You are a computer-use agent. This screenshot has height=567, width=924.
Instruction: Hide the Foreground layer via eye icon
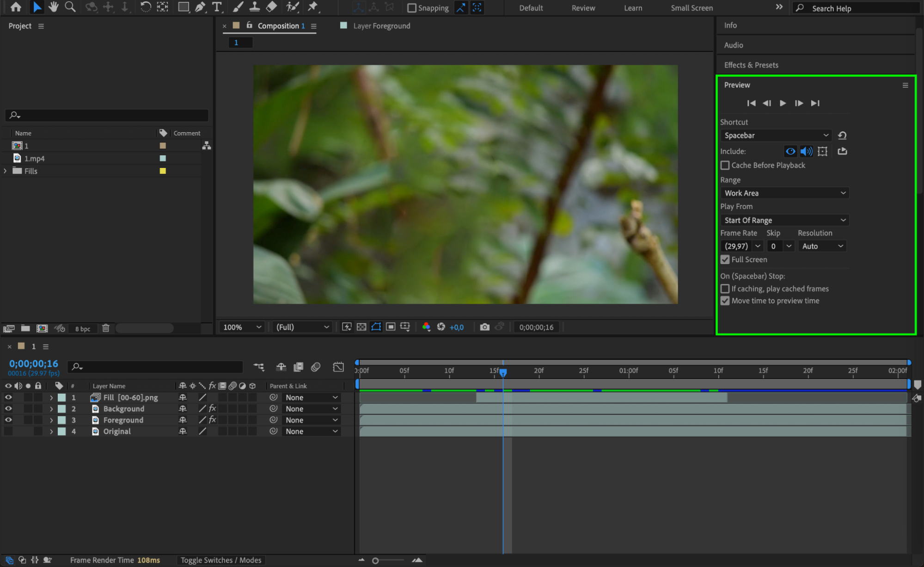8,420
